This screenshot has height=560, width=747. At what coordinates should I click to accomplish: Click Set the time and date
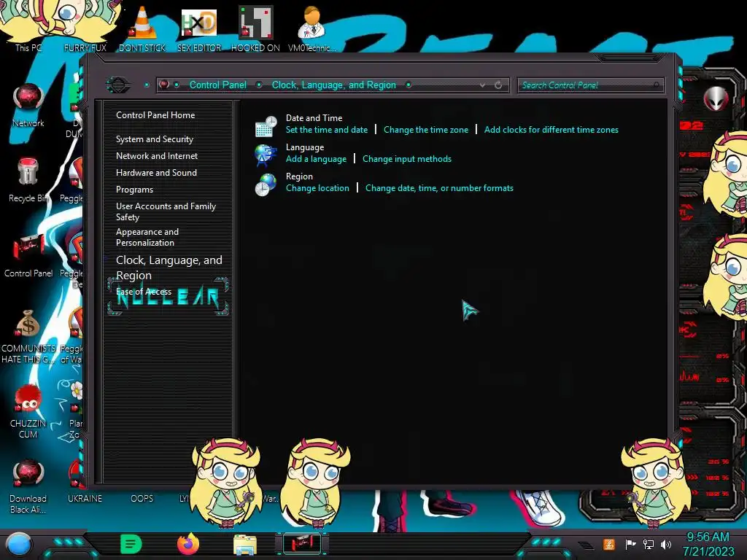(x=327, y=130)
